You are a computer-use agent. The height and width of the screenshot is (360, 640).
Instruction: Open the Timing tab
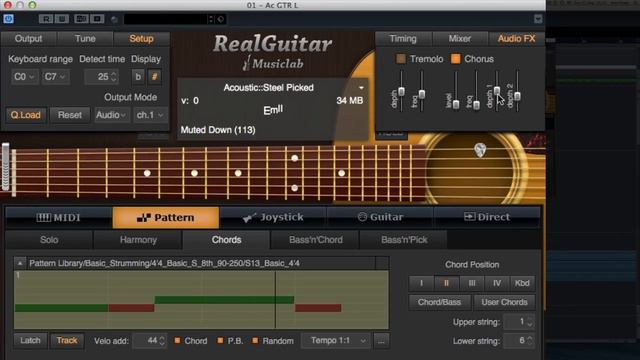point(403,39)
